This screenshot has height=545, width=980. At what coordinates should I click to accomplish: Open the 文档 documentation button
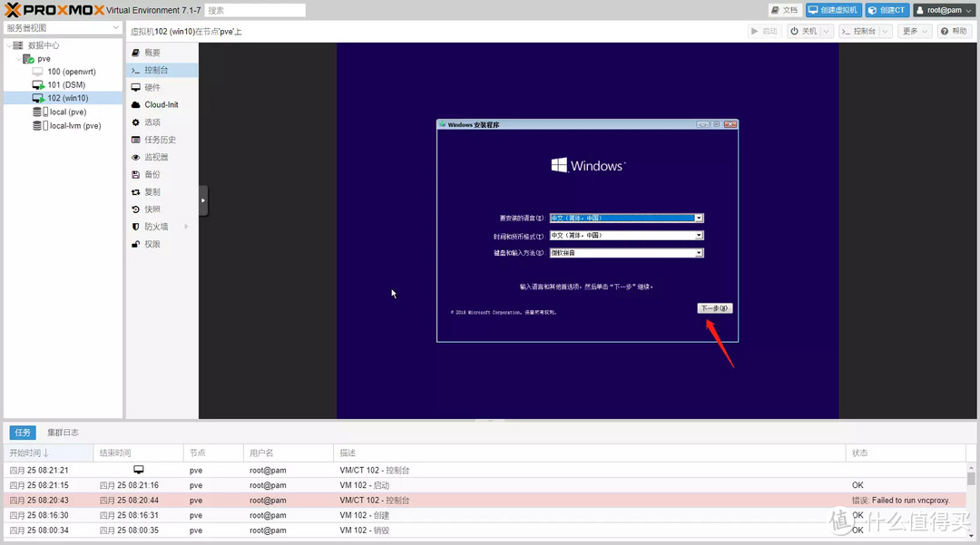click(x=784, y=10)
